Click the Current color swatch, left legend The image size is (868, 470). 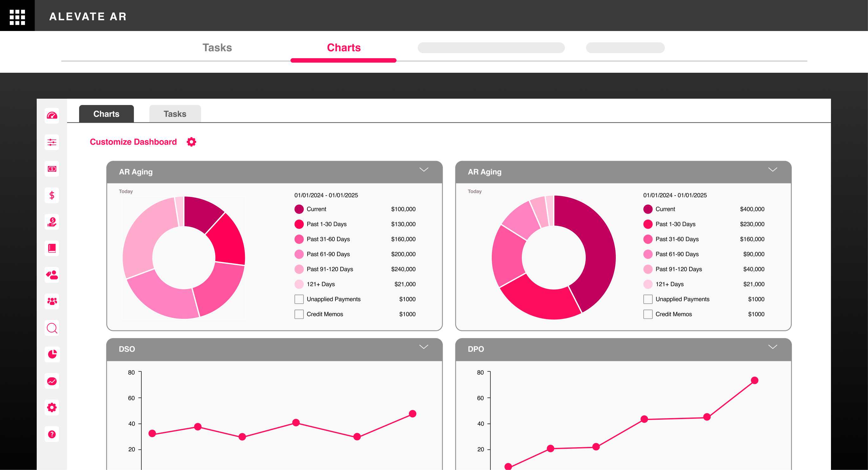point(299,209)
